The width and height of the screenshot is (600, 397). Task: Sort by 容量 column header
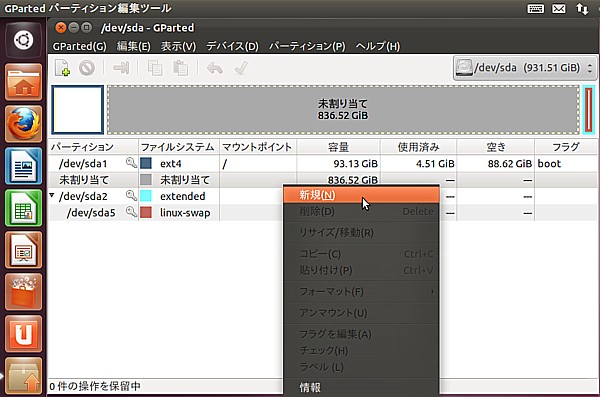point(338,147)
